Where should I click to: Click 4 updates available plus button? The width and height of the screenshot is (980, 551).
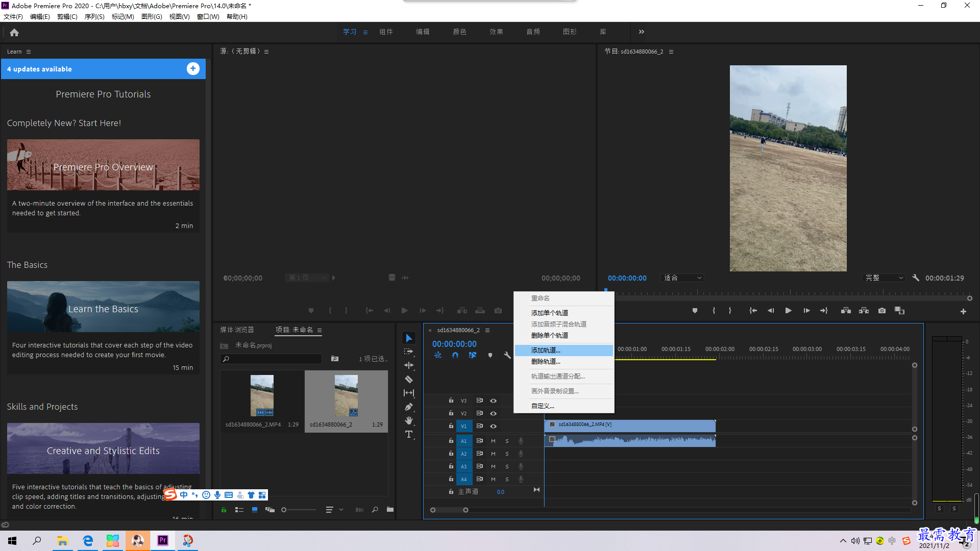193,69
